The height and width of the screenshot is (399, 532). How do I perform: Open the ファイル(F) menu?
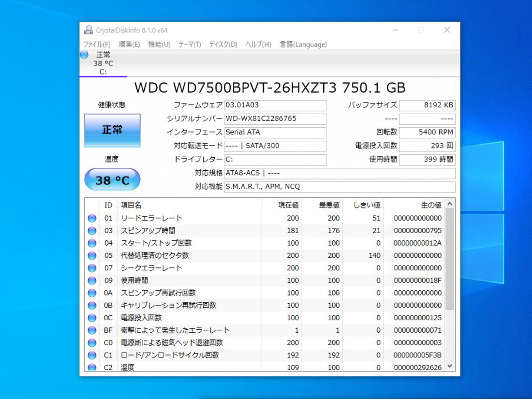(97, 44)
